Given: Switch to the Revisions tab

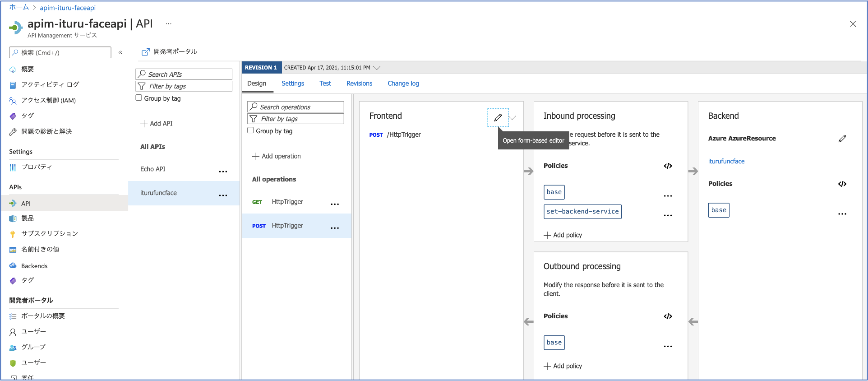Looking at the screenshot, I should pos(359,84).
